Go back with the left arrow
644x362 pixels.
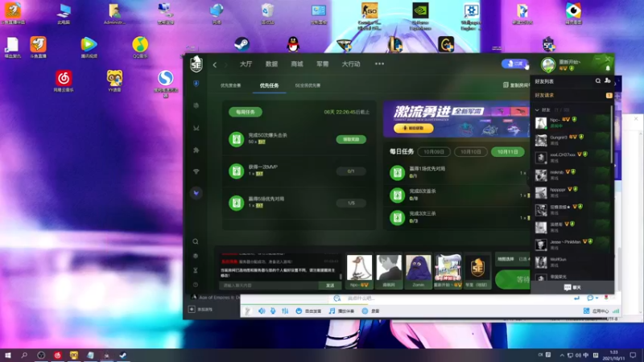(215, 64)
